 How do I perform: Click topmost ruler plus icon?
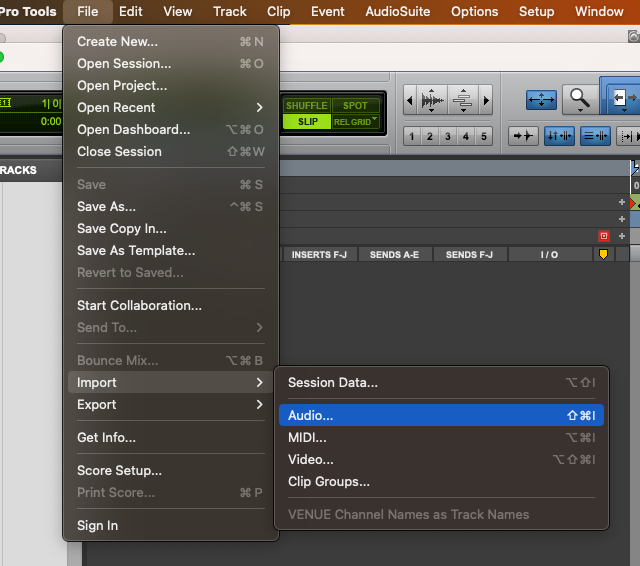coord(622,202)
